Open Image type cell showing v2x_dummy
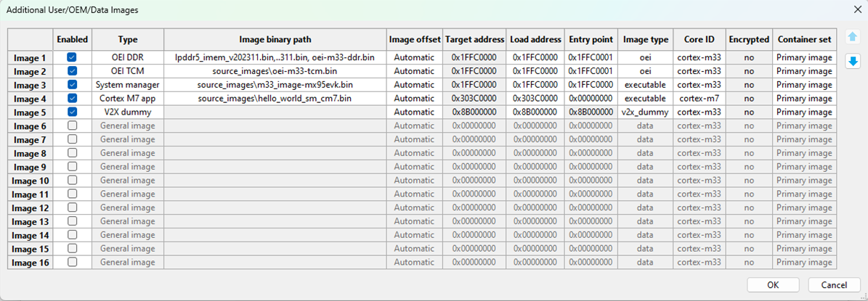 point(645,112)
